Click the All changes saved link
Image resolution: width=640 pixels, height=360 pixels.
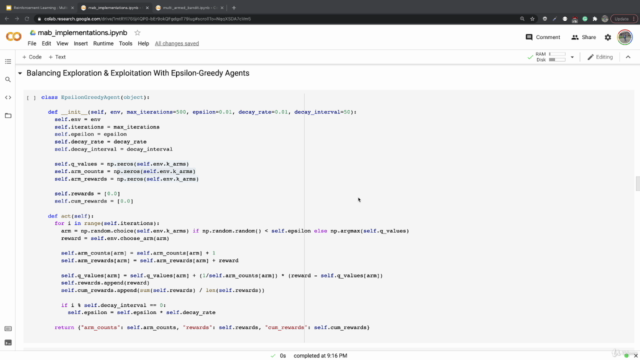(x=177, y=44)
